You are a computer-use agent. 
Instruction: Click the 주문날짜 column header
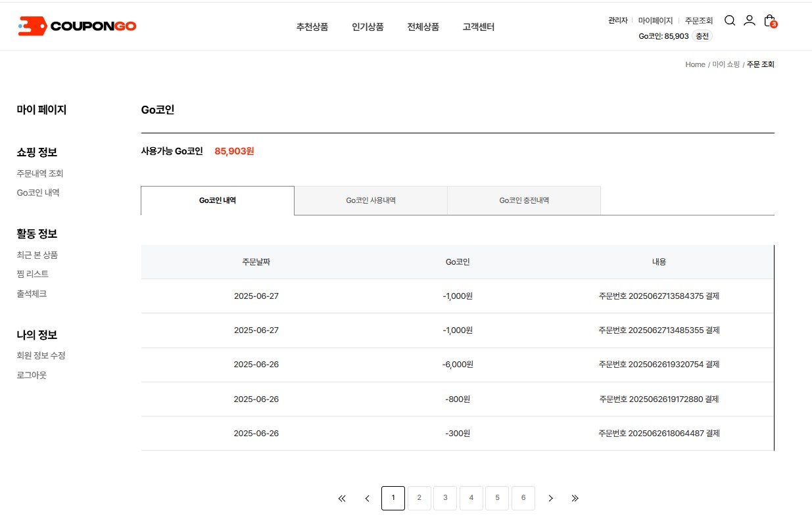point(256,261)
